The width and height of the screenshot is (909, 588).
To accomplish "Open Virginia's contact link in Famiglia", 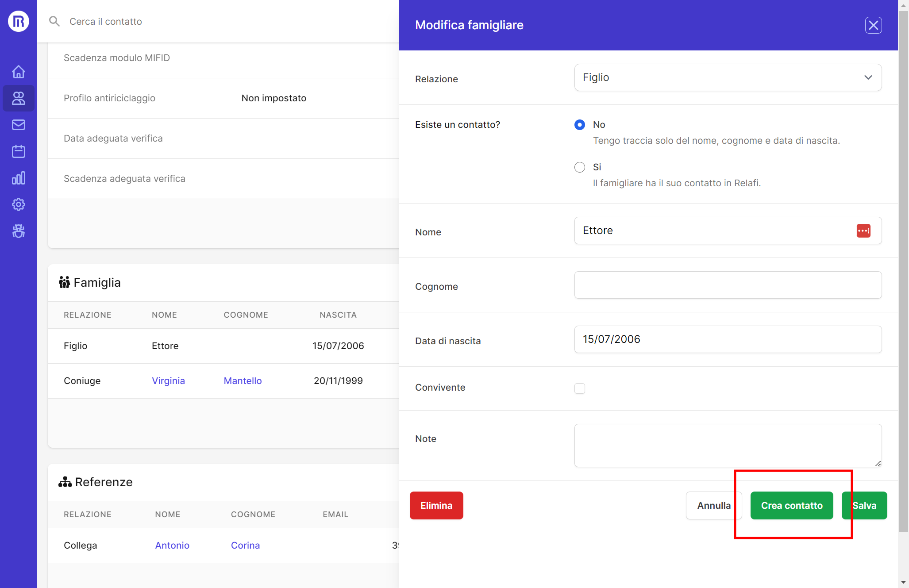I will coord(168,380).
